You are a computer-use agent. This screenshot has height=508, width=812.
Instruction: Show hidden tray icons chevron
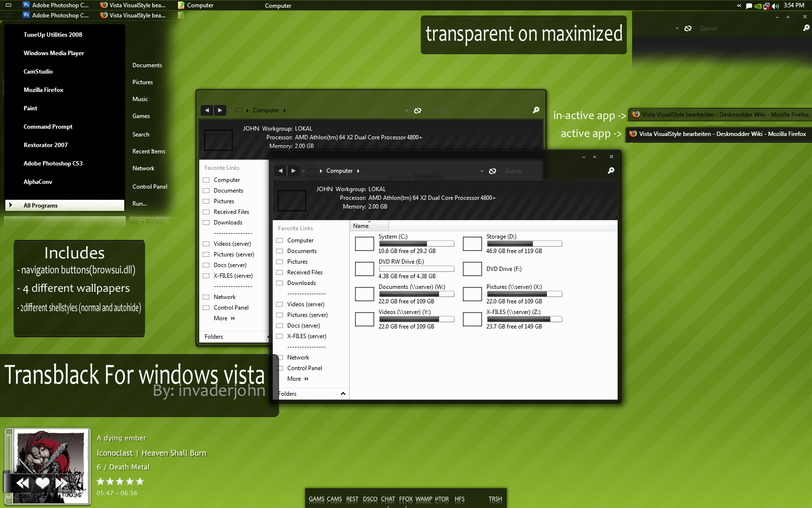click(x=739, y=6)
